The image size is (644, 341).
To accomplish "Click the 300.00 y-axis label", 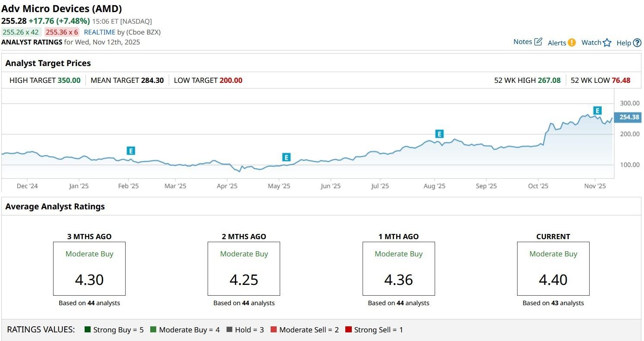I will 630,103.
